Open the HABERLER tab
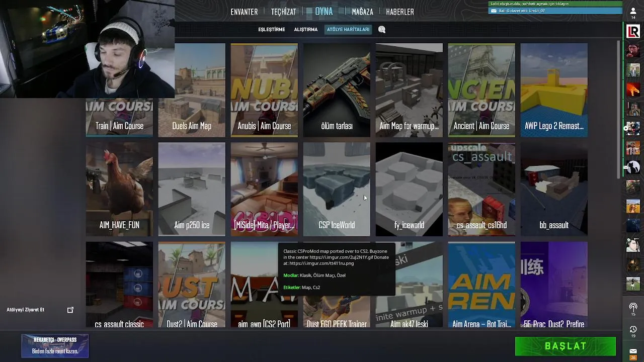The height and width of the screenshot is (362, 644). [400, 12]
